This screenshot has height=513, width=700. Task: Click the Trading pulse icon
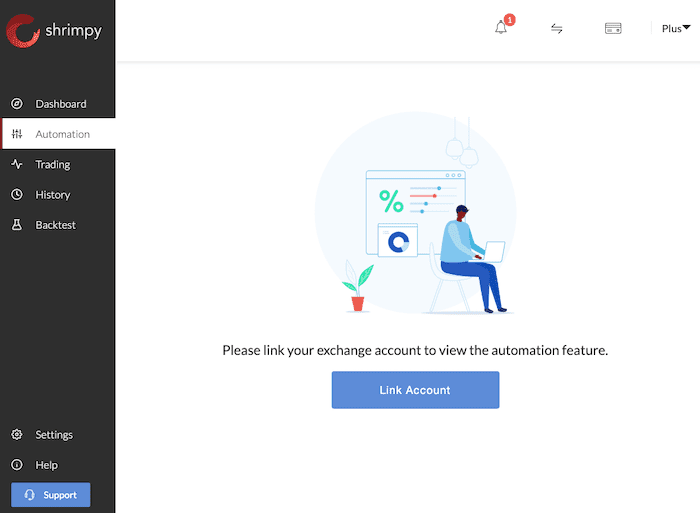pos(17,164)
